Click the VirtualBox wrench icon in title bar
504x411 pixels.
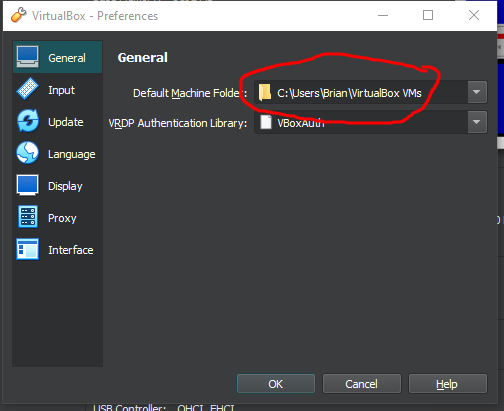coord(18,15)
